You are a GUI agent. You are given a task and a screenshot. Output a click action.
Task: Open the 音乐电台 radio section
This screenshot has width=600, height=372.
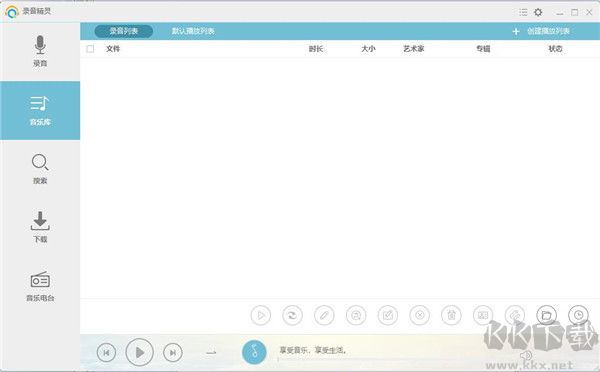click(40, 286)
